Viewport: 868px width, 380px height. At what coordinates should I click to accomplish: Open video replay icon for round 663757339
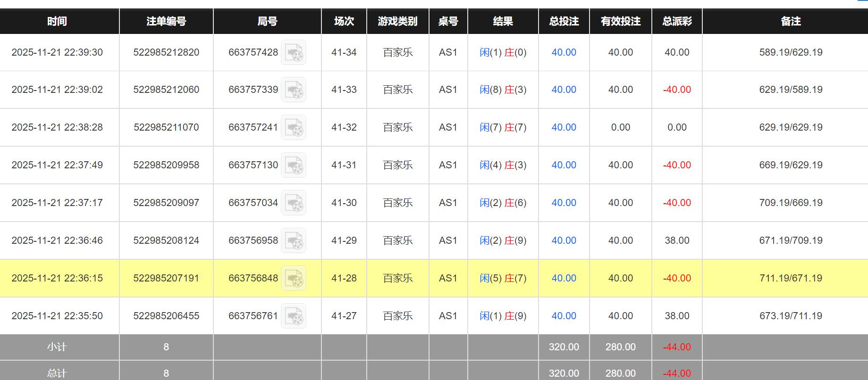pos(294,90)
